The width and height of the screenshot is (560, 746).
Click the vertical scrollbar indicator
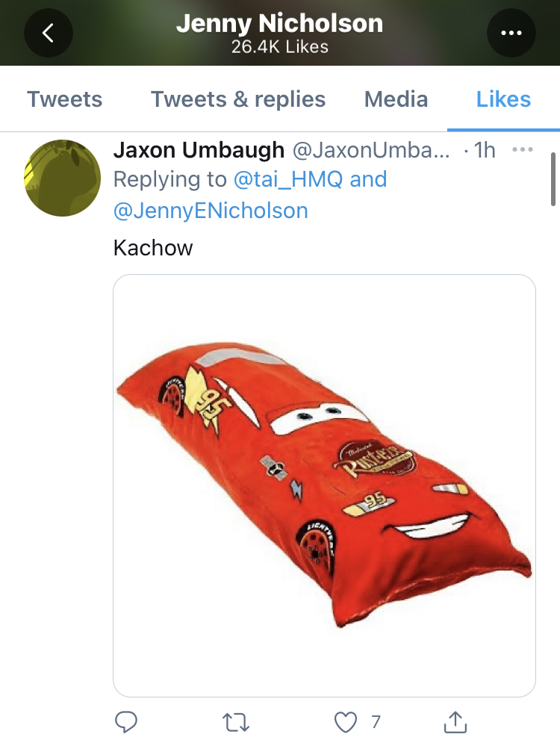tap(553, 179)
